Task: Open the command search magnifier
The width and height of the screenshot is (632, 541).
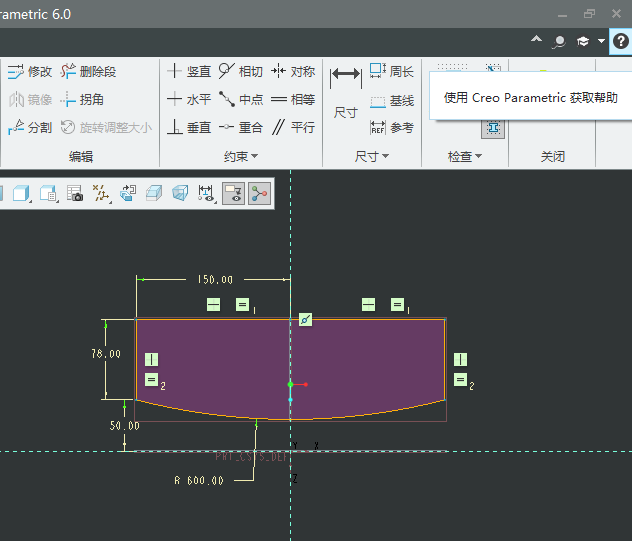Action: click(559, 42)
